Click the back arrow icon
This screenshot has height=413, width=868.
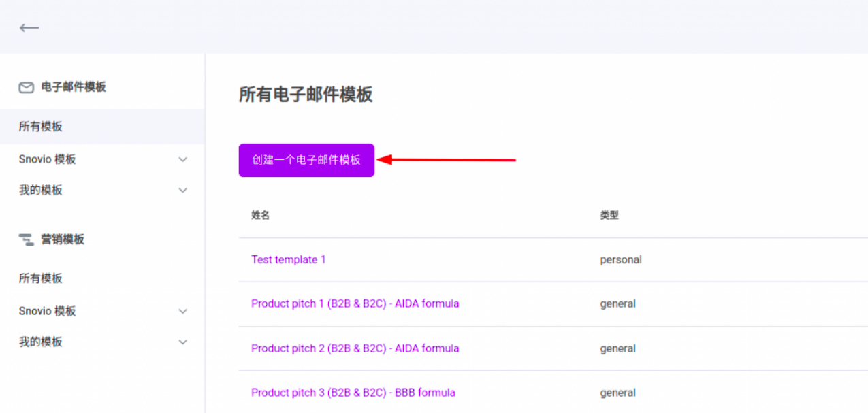(x=29, y=28)
